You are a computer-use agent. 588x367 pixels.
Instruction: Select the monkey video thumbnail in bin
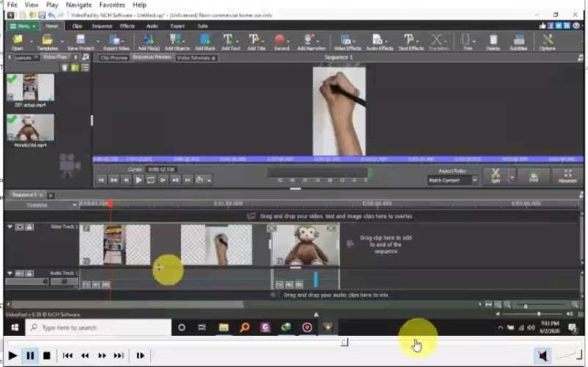(x=30, y=128)
